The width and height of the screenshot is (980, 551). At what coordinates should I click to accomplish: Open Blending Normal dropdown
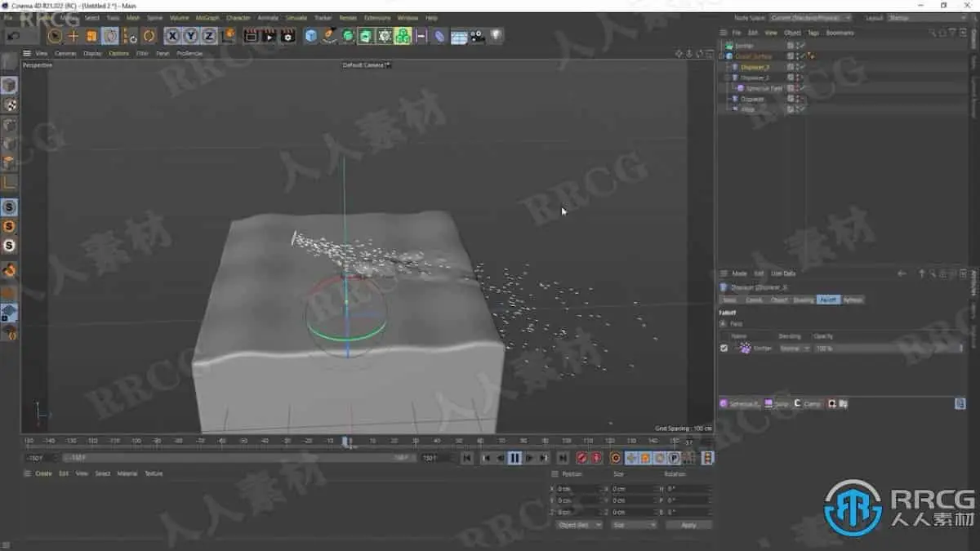pos(794,348)
